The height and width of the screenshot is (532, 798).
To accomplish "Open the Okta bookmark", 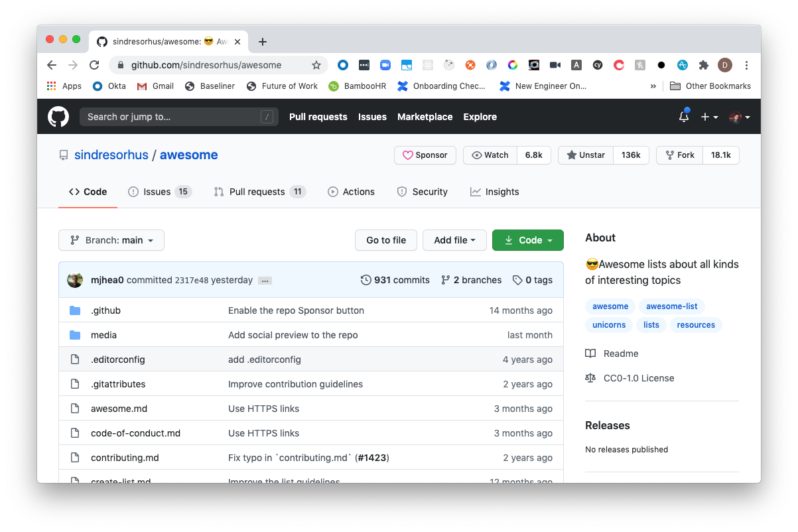I will (x=109, y=86).
